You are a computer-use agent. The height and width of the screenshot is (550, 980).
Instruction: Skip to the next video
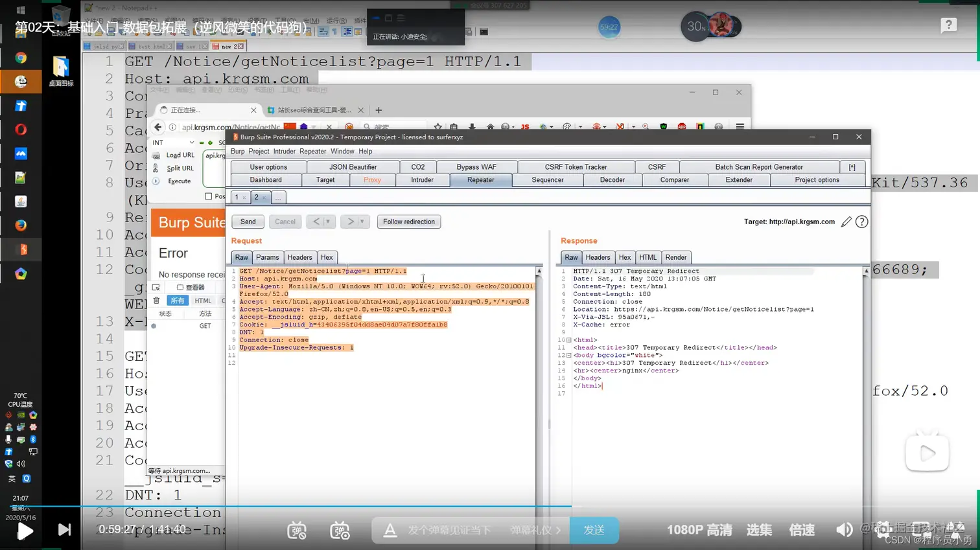[x=64, y=530]
